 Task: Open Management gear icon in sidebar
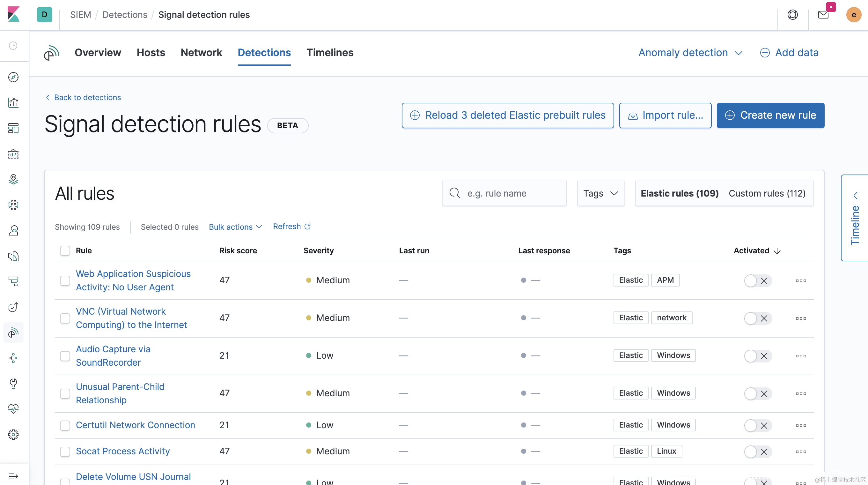coord(13,434)
